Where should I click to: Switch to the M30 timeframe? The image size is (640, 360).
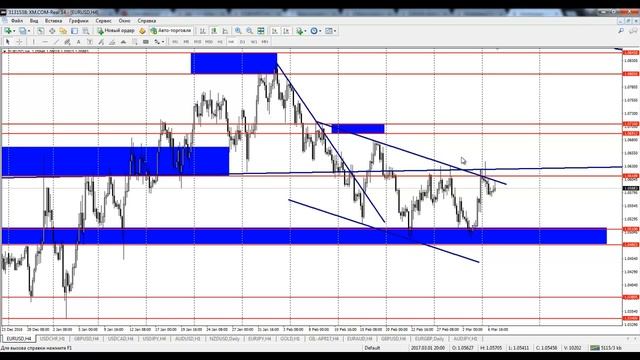pos(209,42)
